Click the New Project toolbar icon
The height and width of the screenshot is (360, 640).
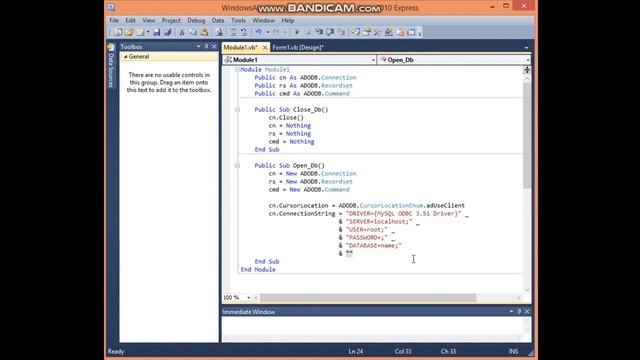point(118,32)
